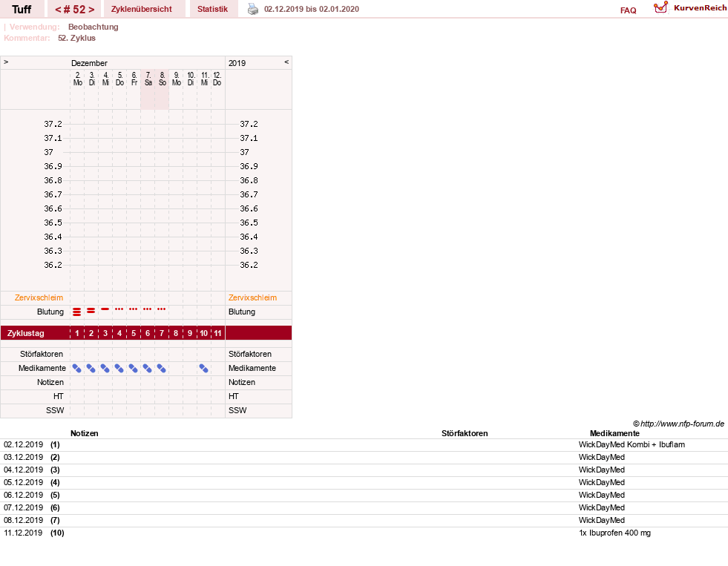Click the left Zervixschleim label
This screenshot has height=566, width=728.
coord(39,298)
